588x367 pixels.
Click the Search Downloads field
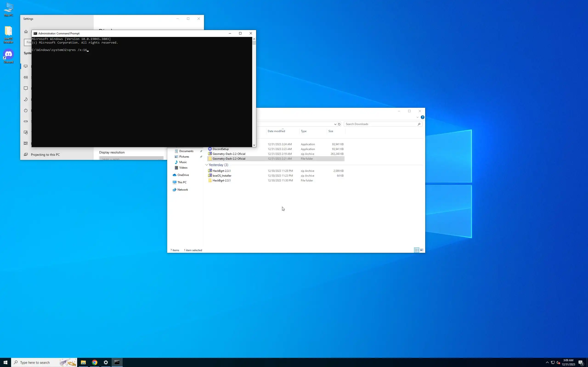click(380, 124)
